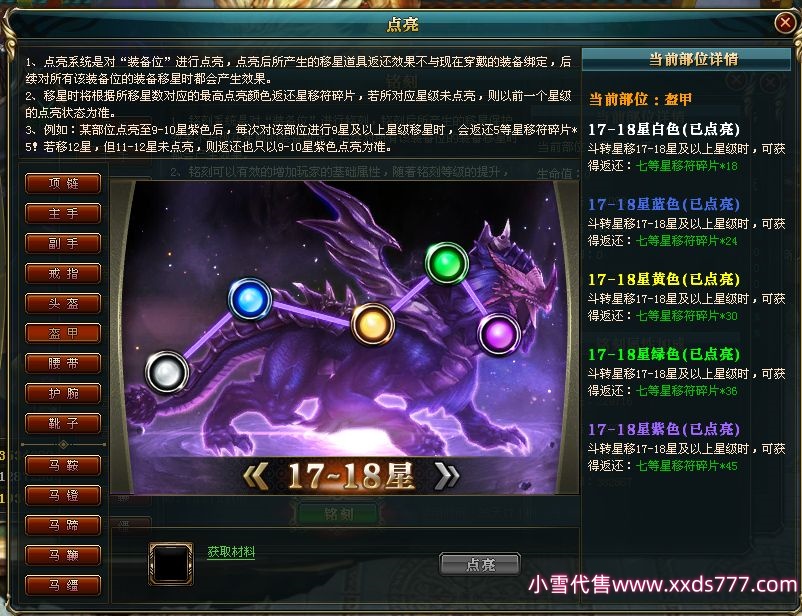
Task: Open the 腰带 slot
Action: point(63,364)
